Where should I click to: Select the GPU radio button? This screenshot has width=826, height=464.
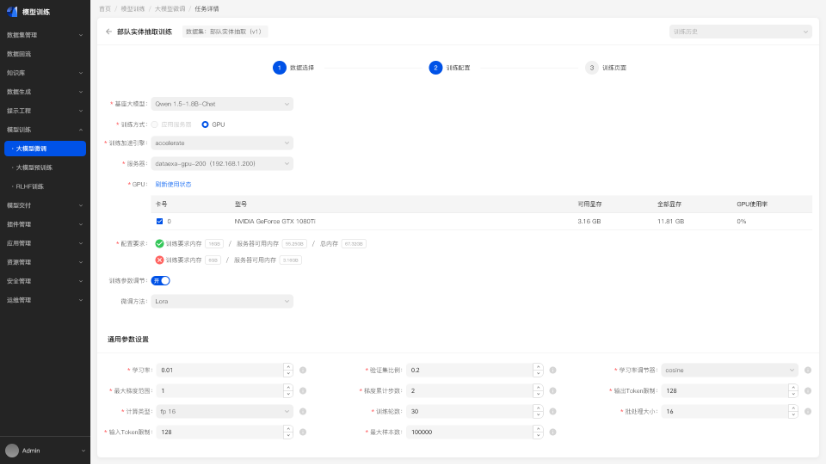[205, 124]
